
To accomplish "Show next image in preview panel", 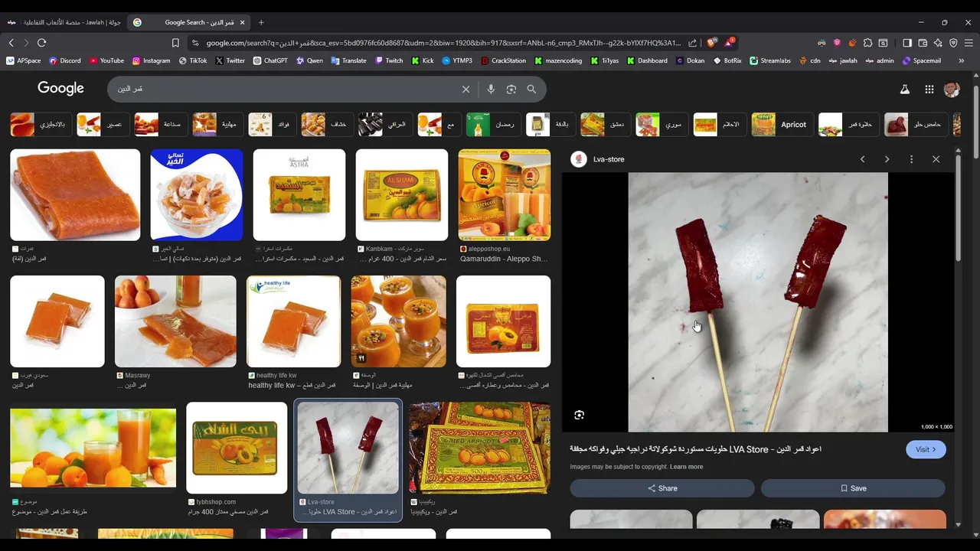I will coord(887,159).
